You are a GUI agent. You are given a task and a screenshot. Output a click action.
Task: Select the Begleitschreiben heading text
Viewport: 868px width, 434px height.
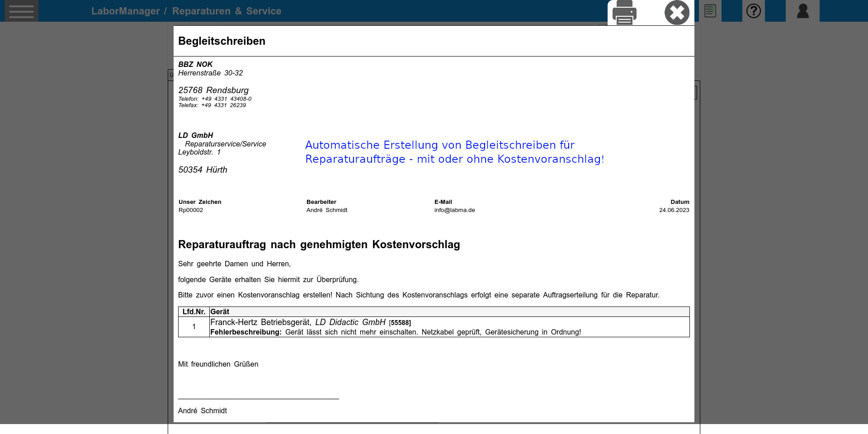tap(222, 41)
